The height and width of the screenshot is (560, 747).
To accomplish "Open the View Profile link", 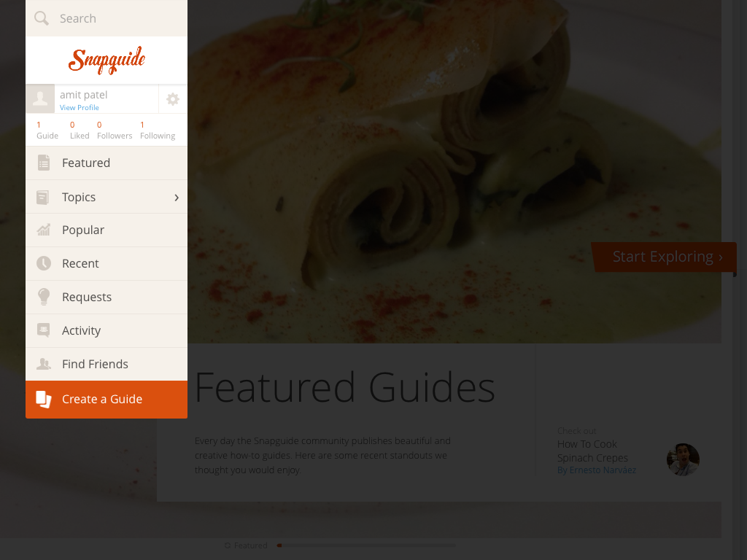I will coord(79,108).
